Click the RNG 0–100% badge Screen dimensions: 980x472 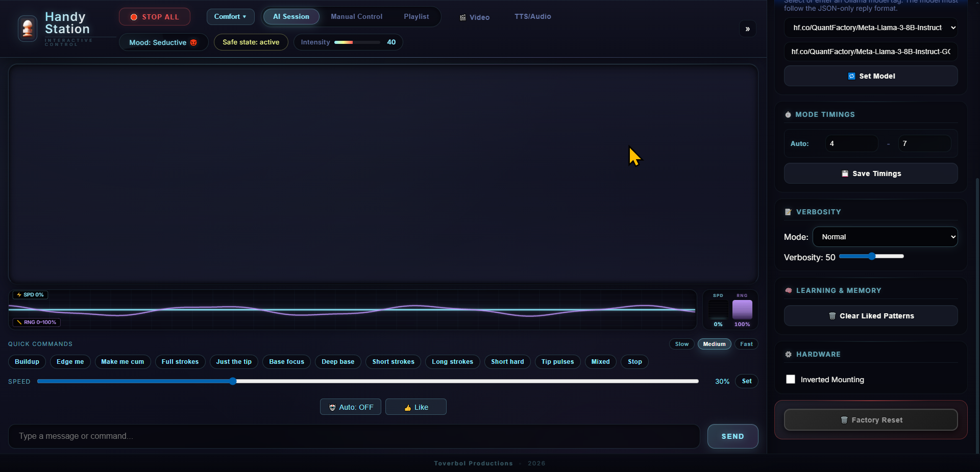pyautogui.click(x=36, y=322)
